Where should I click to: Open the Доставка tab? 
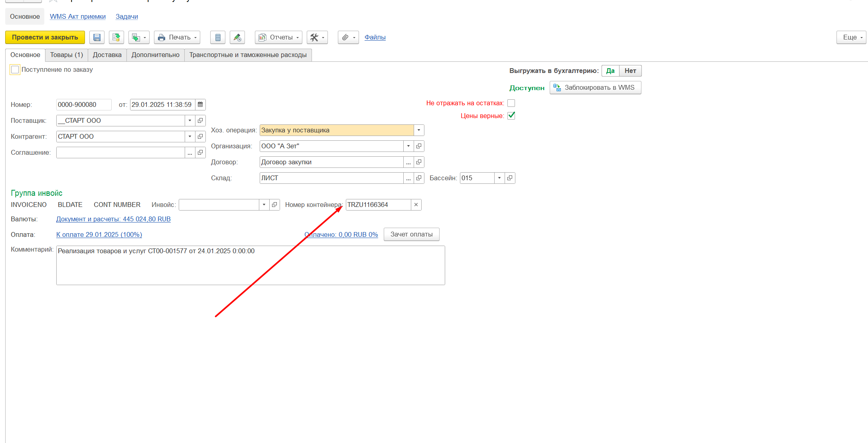pos(107,55)
